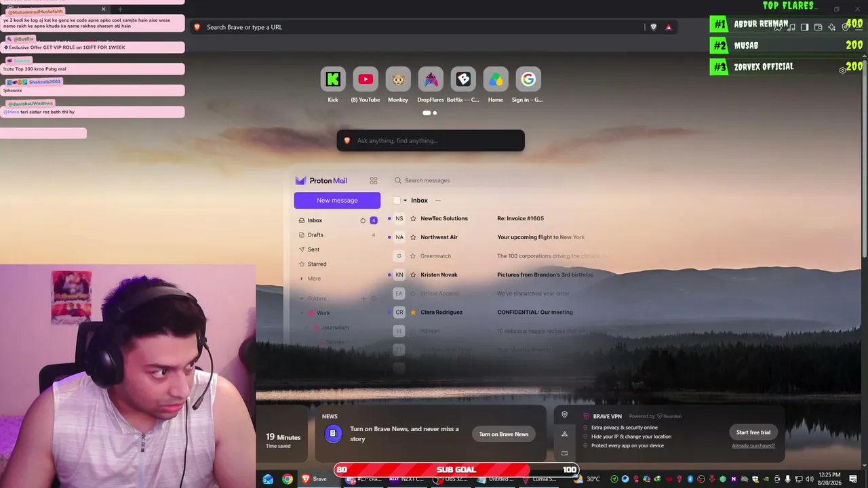
Task: Open the Inbox more options ellipsis
Action: (438, 201)
